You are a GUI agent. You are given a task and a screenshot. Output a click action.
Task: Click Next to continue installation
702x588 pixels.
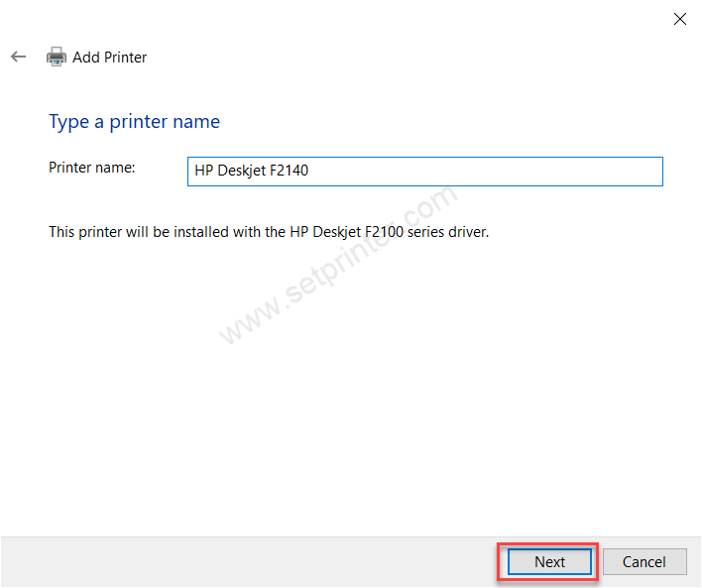tap(549, 561)
